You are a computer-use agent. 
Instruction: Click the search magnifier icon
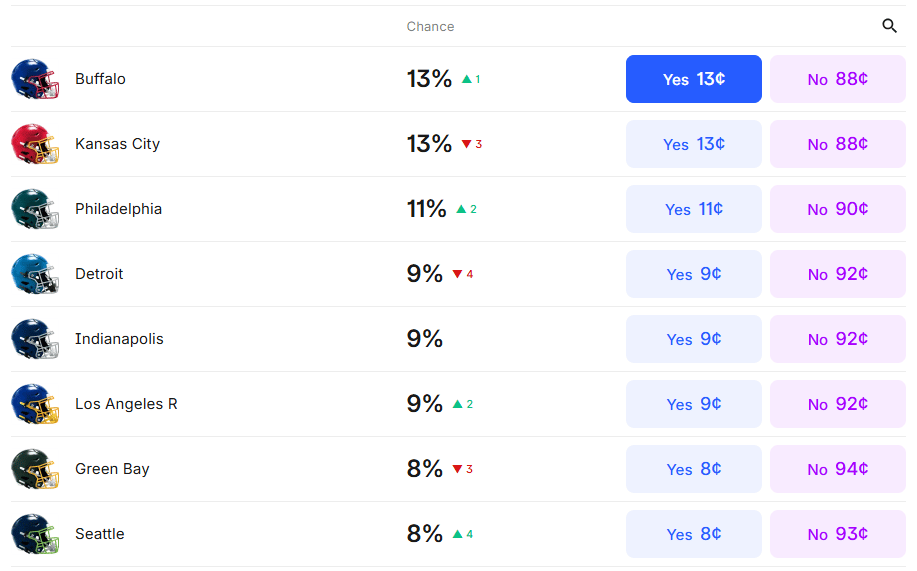[889, 26]
